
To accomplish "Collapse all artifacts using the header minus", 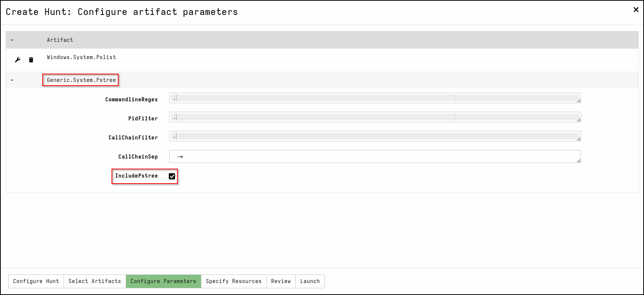I will pyautogui.click(x=12, y=40).
